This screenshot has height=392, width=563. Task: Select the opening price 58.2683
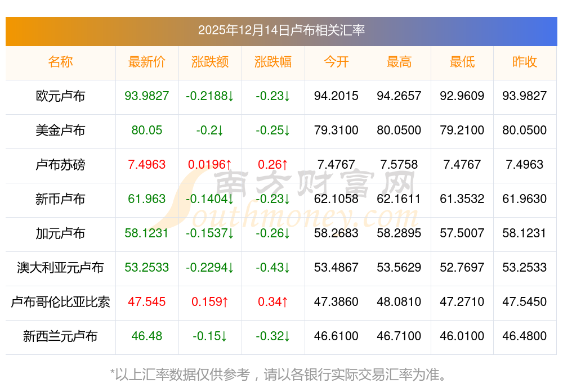point(336,233)
